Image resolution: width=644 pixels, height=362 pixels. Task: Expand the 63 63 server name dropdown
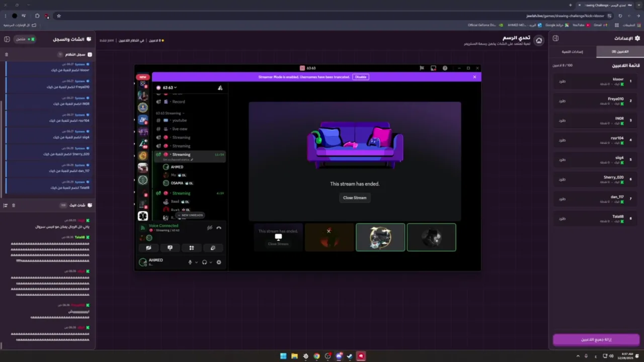click(x=169, y=87)
